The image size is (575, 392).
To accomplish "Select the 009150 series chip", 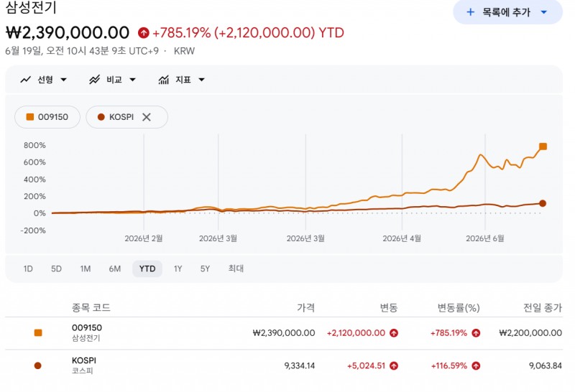I will 47,117.
